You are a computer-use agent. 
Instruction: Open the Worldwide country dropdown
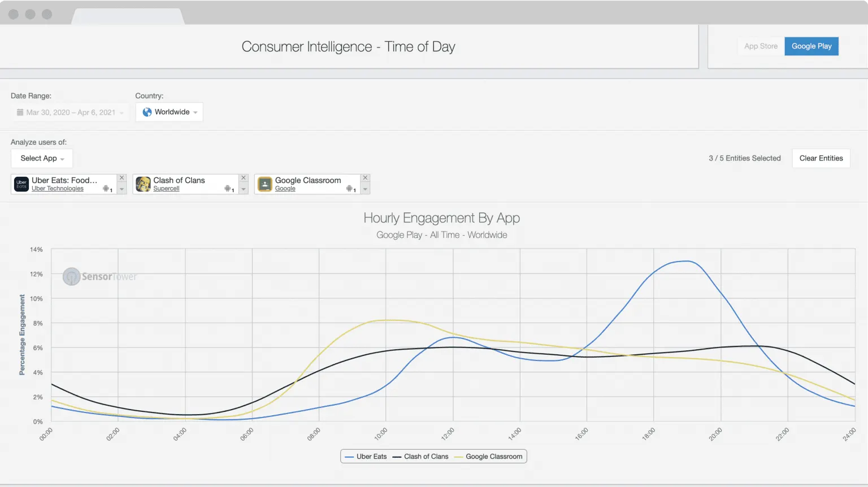pyautogui.click(x=169, y=112)
